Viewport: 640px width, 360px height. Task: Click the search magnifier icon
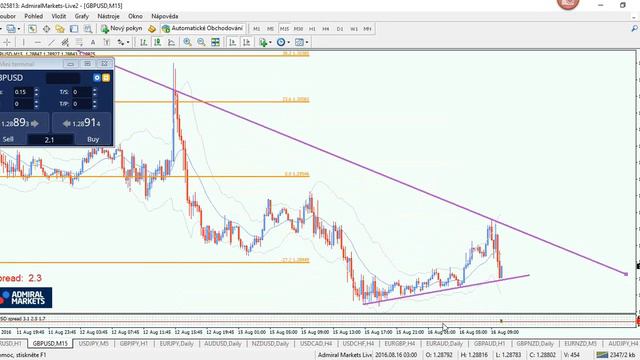[634, 28]
